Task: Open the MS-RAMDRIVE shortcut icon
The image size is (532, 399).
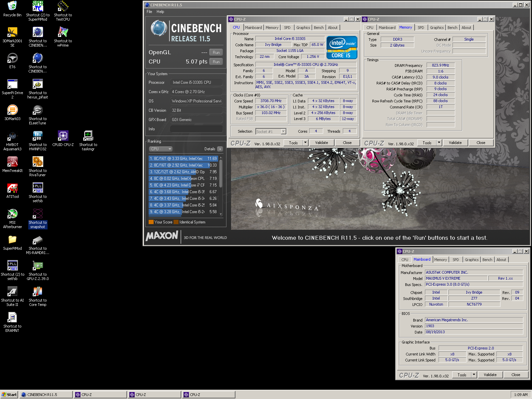Action: tap(38, 244)
